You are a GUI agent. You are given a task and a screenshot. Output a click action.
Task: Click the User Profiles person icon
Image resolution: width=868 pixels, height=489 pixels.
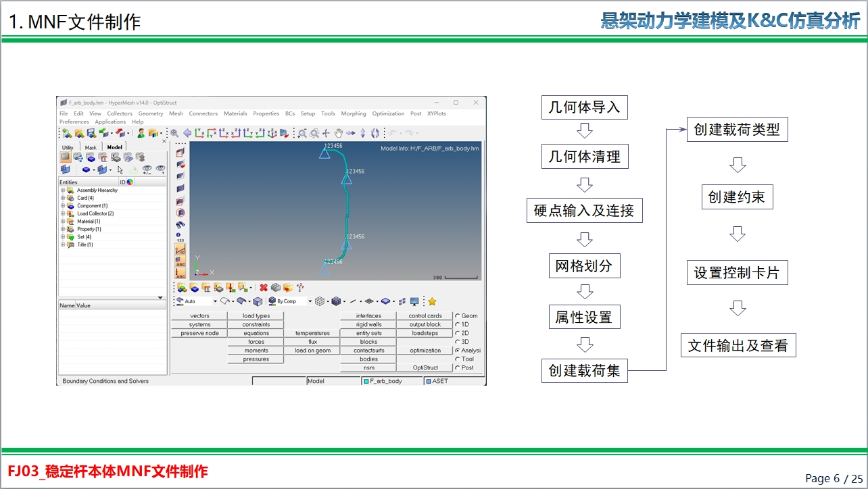pos(141,133)
